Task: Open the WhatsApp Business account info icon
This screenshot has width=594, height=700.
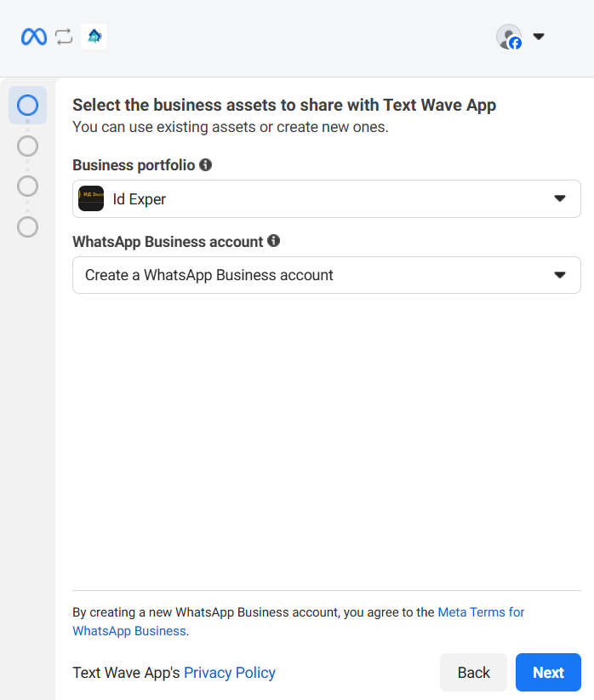Action: (x=273, y=241)
